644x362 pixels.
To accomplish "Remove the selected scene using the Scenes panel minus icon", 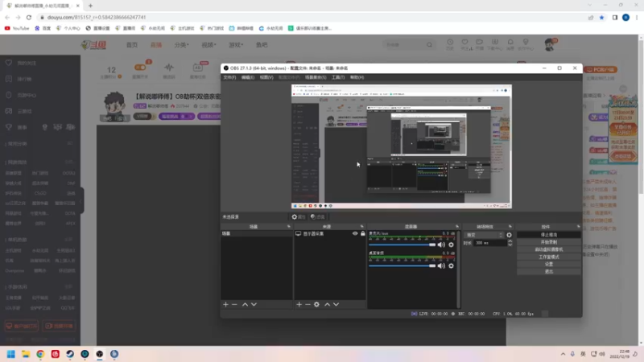I will (234, 305).
